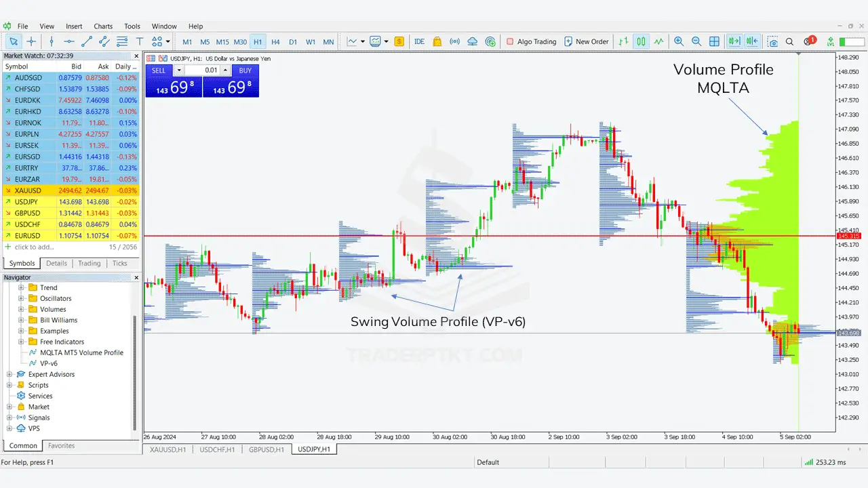Switch chart to line chart
Screen dimensions: 868x488
(x=658, y=41)
